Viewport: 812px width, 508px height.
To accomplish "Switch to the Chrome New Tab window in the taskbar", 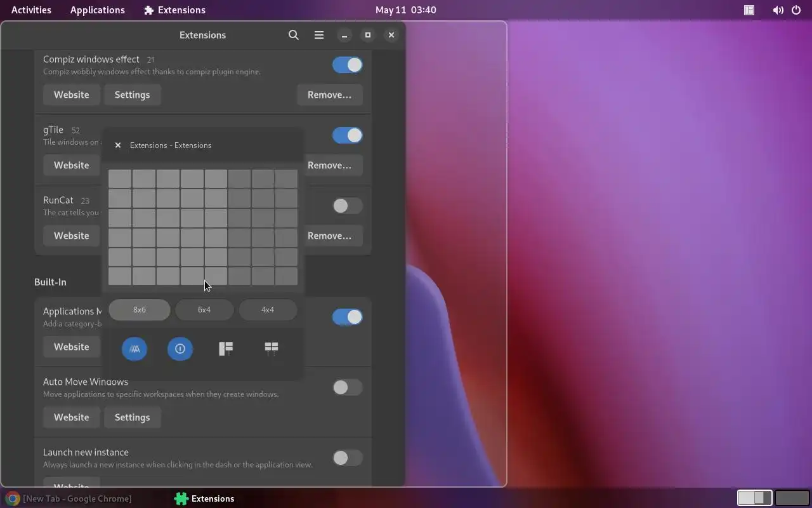I will tap(70, 498).
